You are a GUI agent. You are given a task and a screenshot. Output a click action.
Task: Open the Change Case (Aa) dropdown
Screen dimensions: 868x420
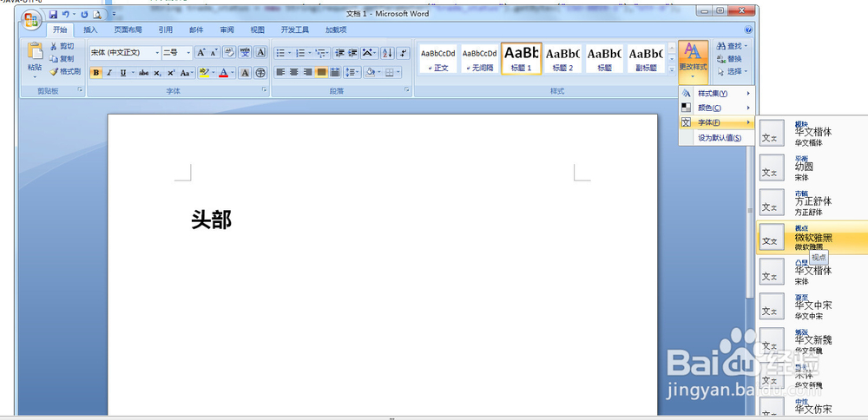tap(187, 73)
